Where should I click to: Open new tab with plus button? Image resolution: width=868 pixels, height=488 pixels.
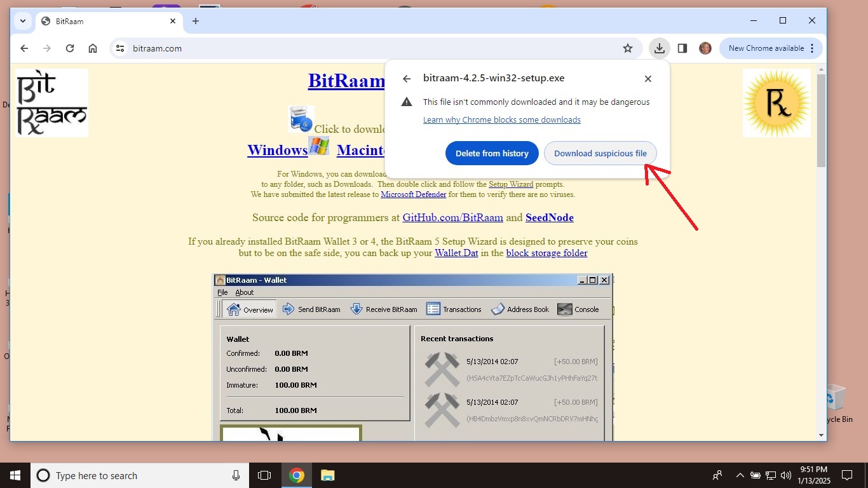pyautogui.click(x=196, y=21)
